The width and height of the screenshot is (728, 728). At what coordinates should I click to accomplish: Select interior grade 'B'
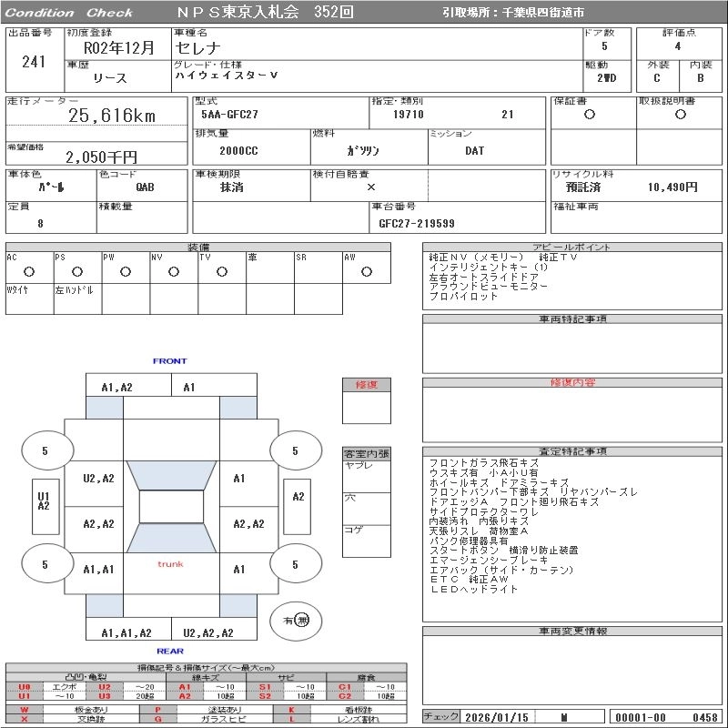(x=700, y=78)
